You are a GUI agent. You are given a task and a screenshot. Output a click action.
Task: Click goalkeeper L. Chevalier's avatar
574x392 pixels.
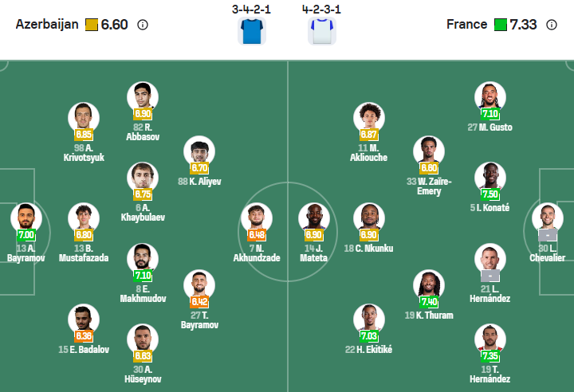pyautogui.click(x=547, y=220)
